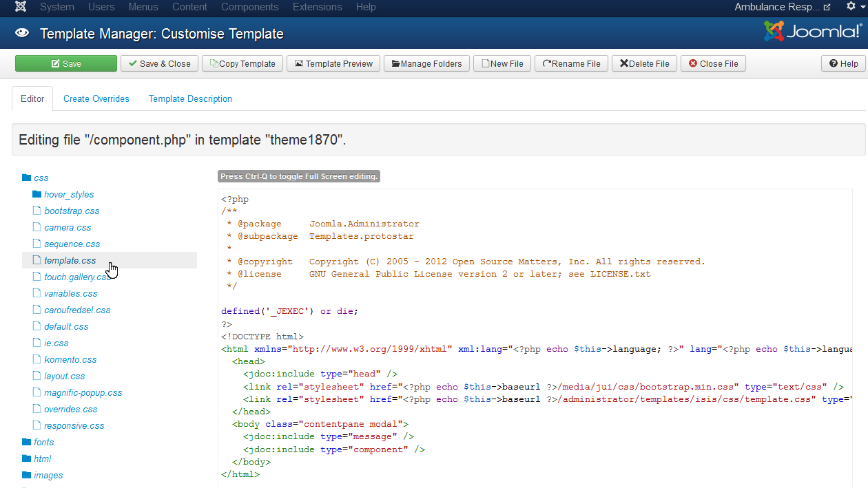This screenshot has width=868, height=488.
Task: Click Rename File button
Action: point(571,63)
